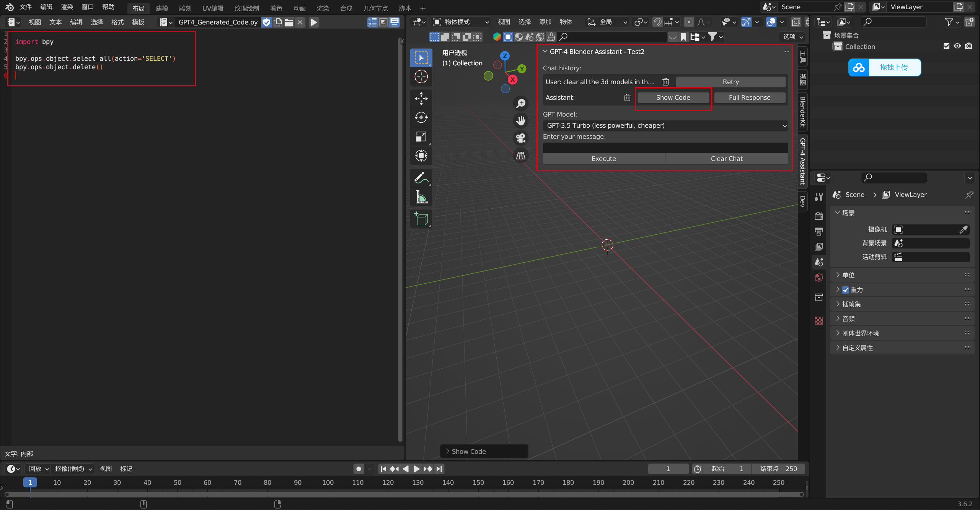The image size is (980, 510).
Task: Select the Move/Grab tool icon
Action: pos(421,97)
